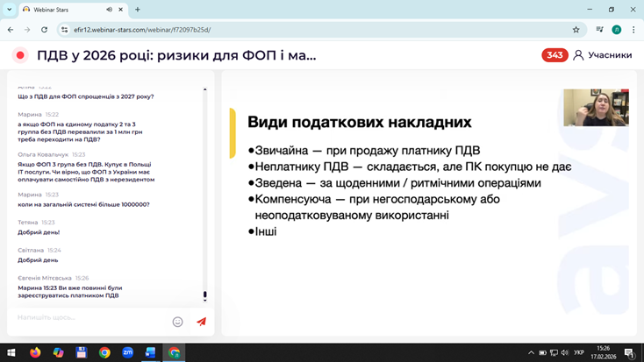This screenshot has width=644, height=362.
Task: Open Zoom from the taskbar
Action: (127, 352)
